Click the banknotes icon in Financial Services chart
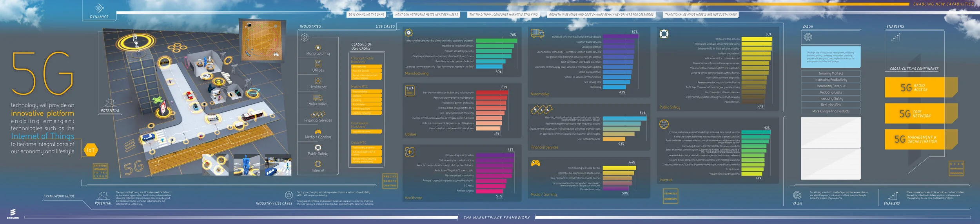Image resolution: width=980 pixels, height=224 pixels. coord(541,109)
